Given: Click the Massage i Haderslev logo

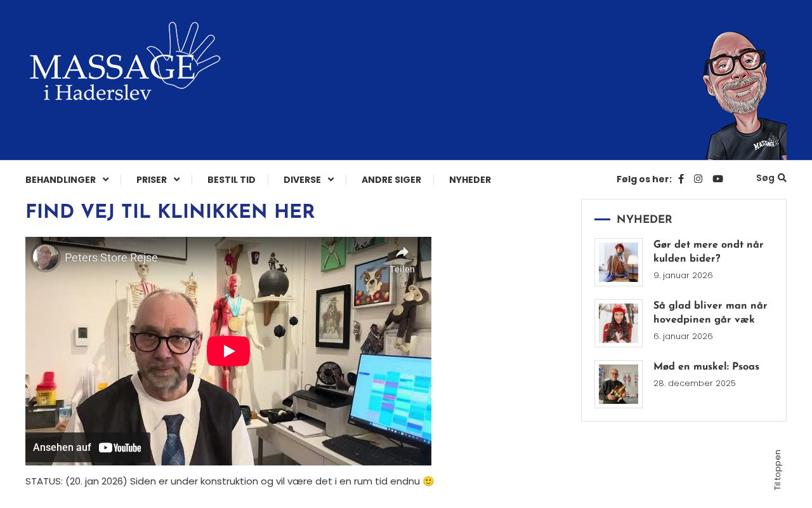Looking at the screenshot, I should pos(125,62).
